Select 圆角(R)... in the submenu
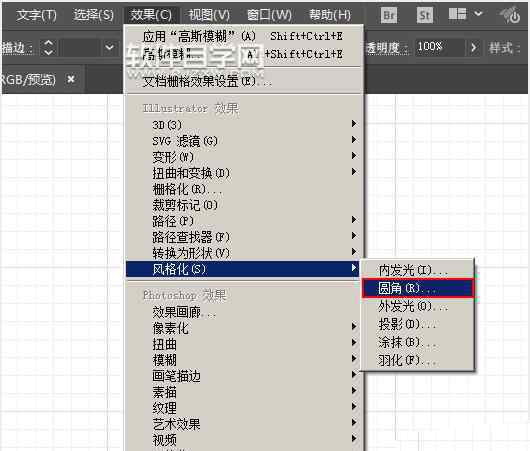The width and height of the screenshot is (530, 451). (418, 288)
